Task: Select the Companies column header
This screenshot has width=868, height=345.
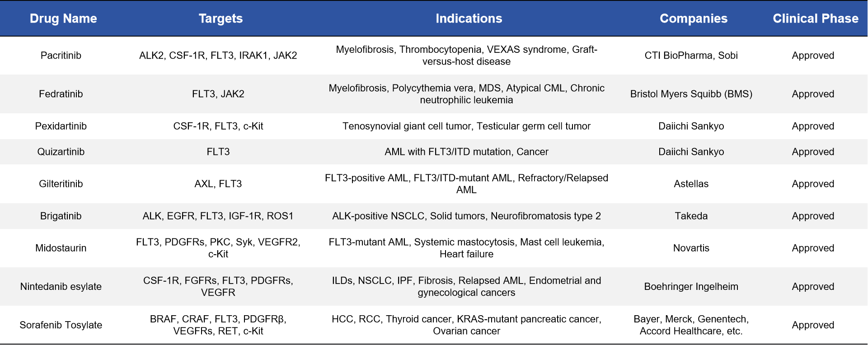Action: pos(694,19)
